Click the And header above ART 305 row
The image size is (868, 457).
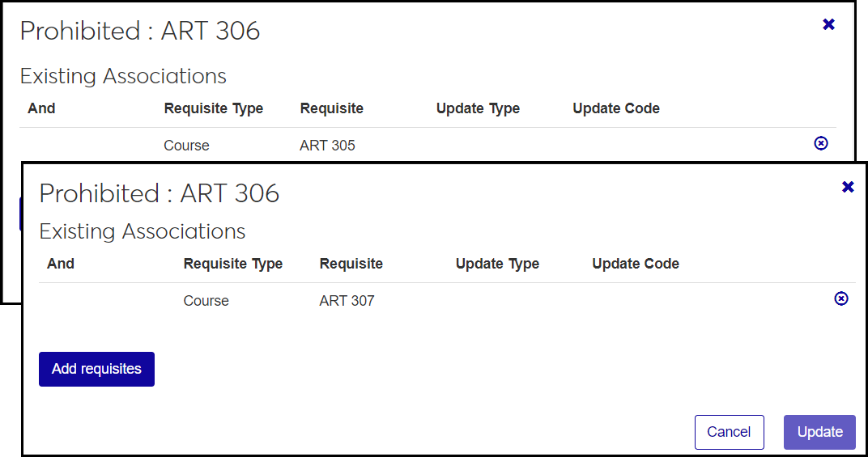tap(41, 108)
